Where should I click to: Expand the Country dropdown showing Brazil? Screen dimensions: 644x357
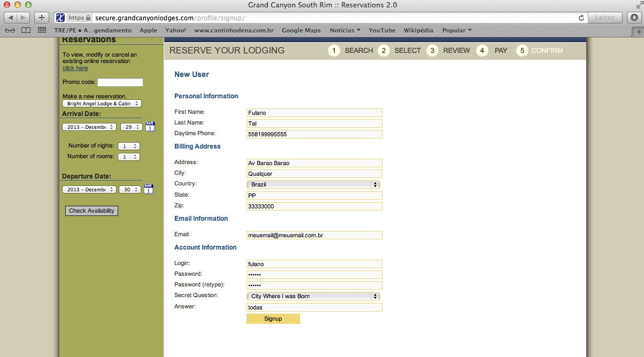click(313, 184)
